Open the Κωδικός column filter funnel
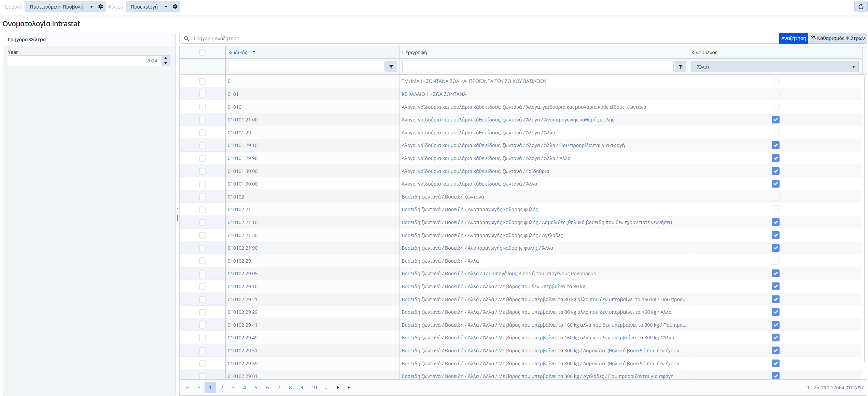The image size is (868, 396). tap(391, 67)
